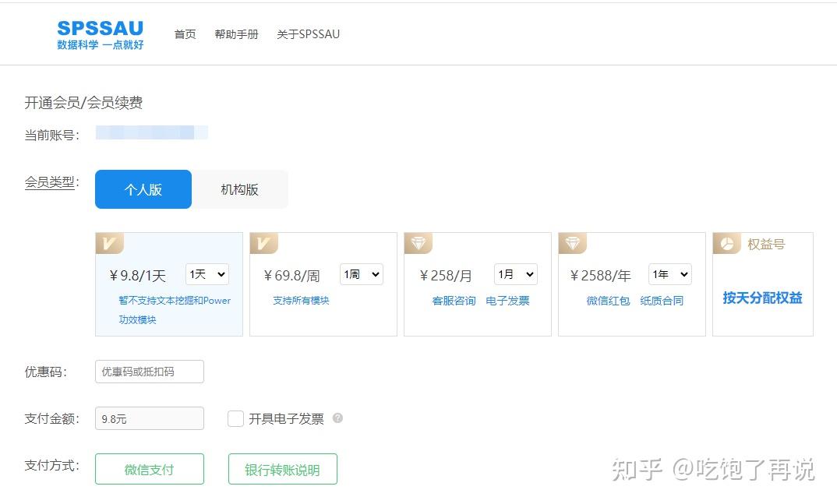Image resolution: width=837 pixels, height=504 pixels.
Task: Click the 优惠码 input field
Action: pos(149,372)
